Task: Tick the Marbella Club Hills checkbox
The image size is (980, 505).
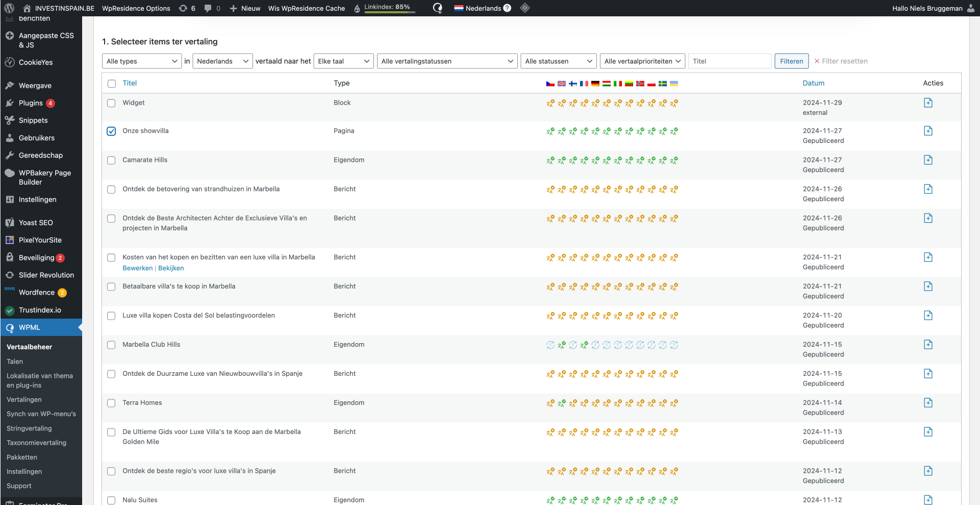Action: point(111,345)
